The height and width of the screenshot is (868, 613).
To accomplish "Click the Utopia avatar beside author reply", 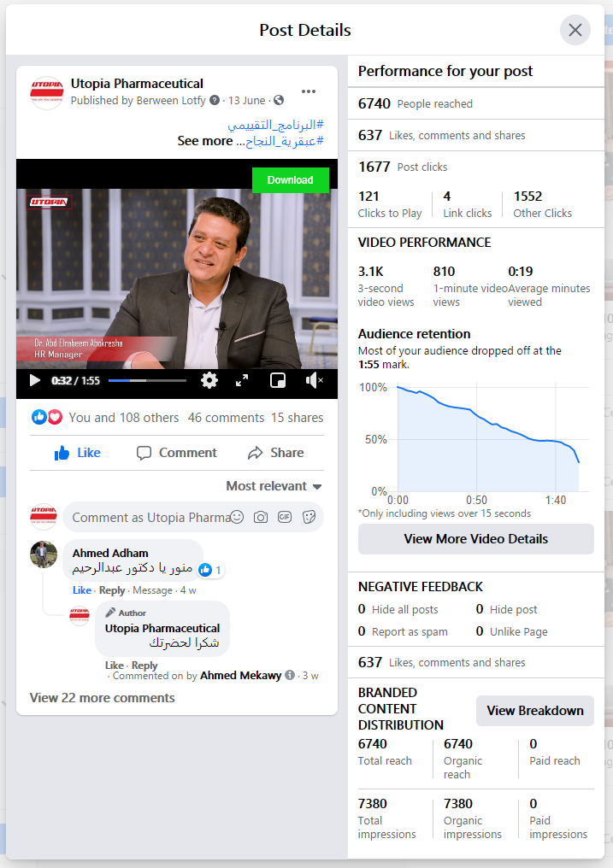I will coord(80,616).
